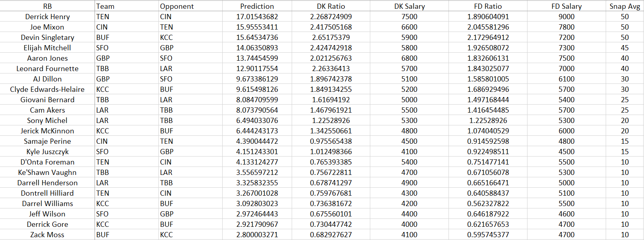Select the Devin Singletary cell

coord(47,37)
